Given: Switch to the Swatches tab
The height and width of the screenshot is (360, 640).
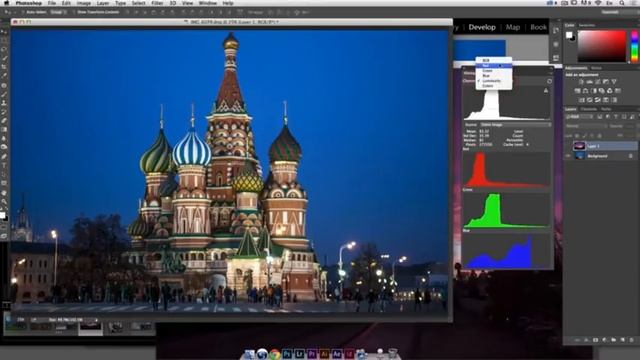Looking at the screenshot, I should pos(587,25).
